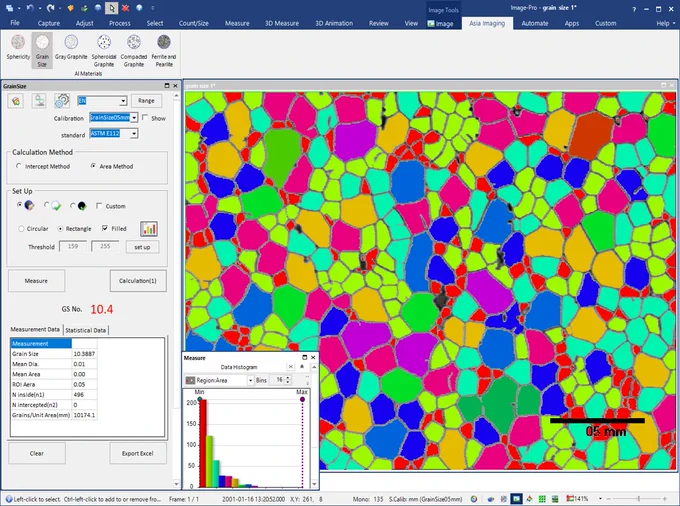Adjust the Bins 16 stepper arrows
This screenshot has height=506, width=680.
[x=287, y=380]
